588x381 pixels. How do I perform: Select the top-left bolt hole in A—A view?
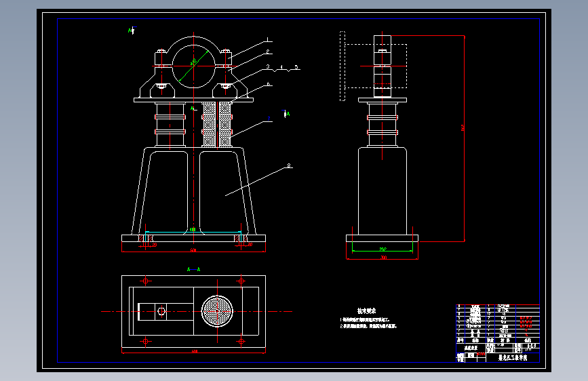click(x=146, y=281)
